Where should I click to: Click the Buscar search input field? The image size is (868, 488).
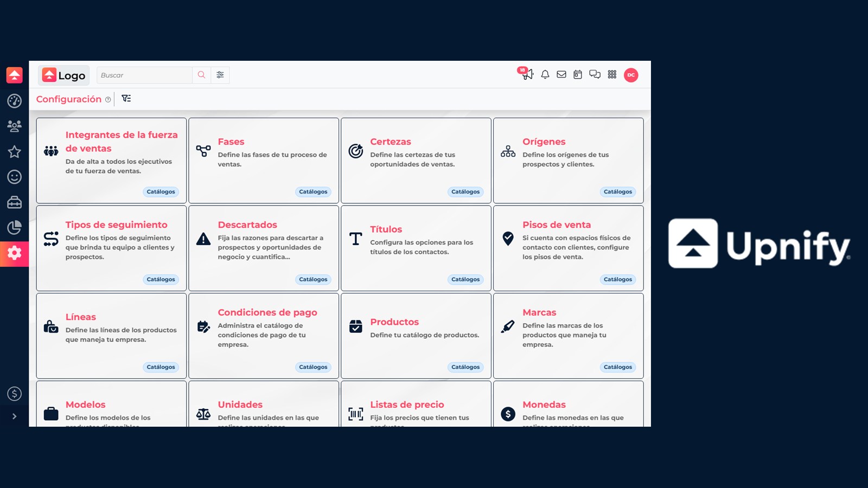(144, 75)
